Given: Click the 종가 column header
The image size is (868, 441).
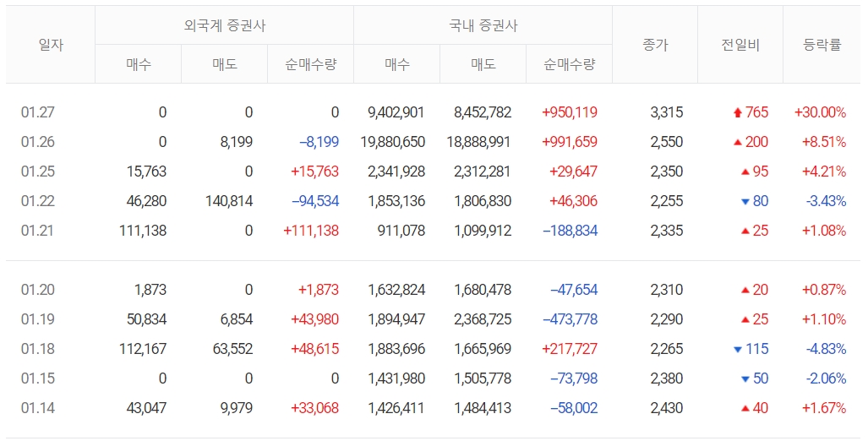Looking at the screenshot, I should click(655, 45).
